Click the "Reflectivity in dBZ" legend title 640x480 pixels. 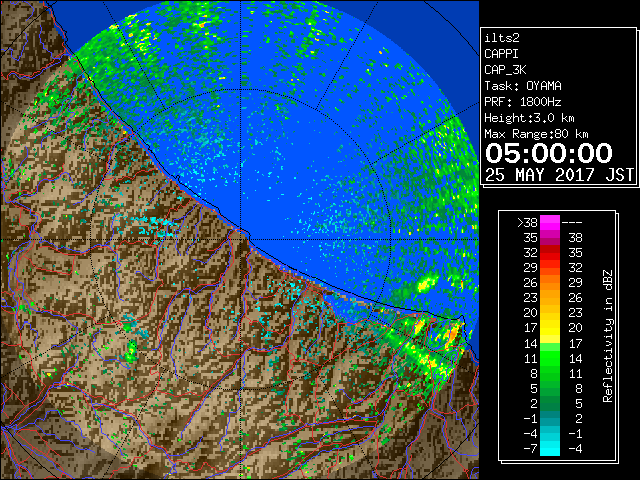pyautogui.click(x=607, y=336)
